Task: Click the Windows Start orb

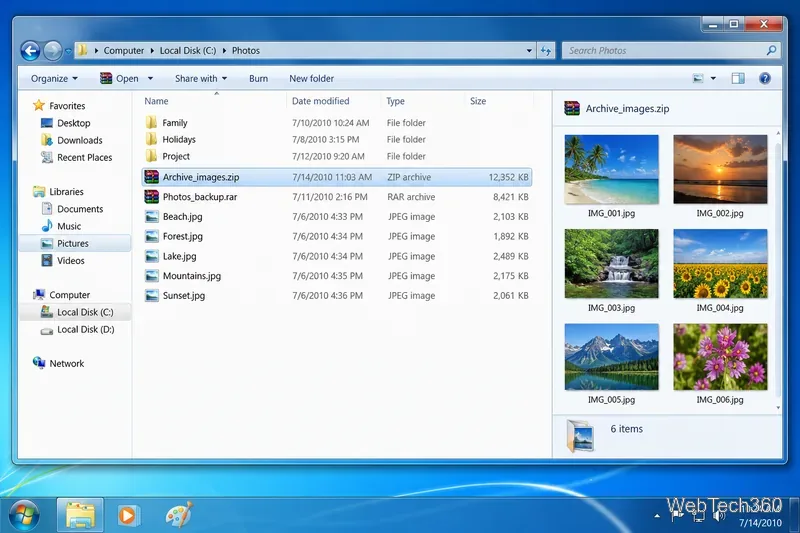Action: click(x=23, y=515)
